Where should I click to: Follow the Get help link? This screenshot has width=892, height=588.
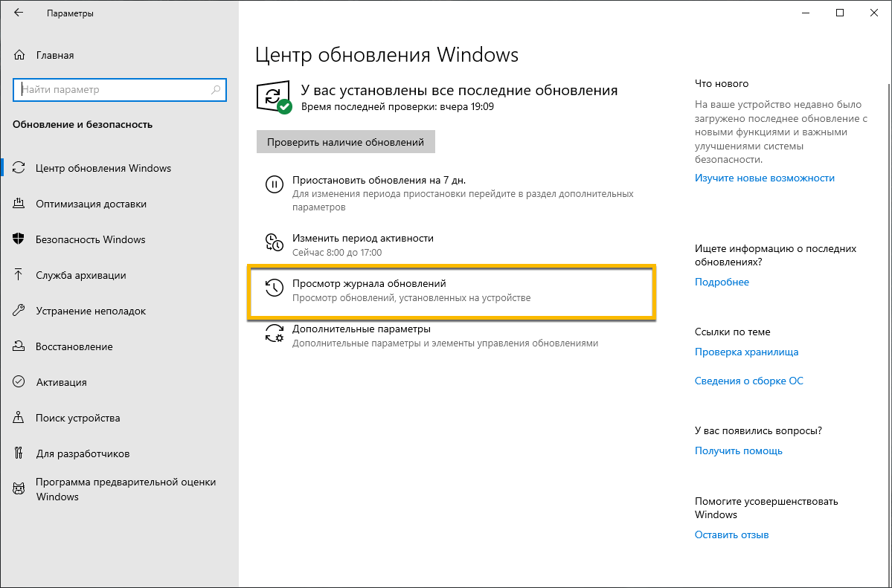click(x=738, y=450)
